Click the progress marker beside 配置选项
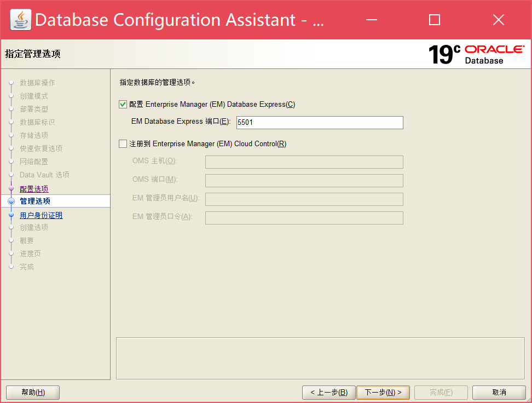 (12, 188)
